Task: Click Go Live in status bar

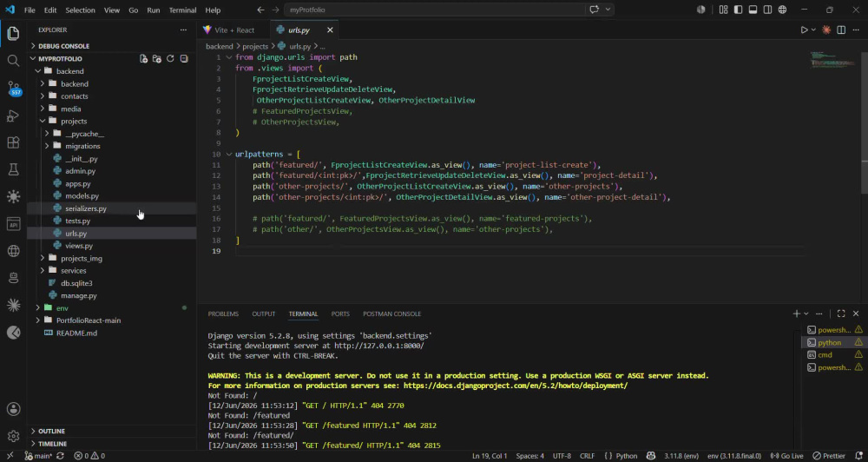Action: click(787, 456)
